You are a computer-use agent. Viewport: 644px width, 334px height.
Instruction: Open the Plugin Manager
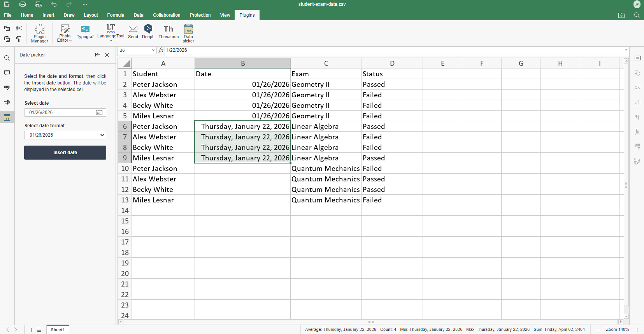click(40, 33)
